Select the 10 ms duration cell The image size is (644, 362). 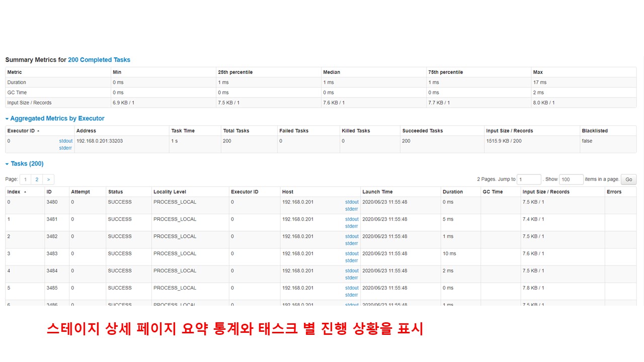click(x=460, y=257)
